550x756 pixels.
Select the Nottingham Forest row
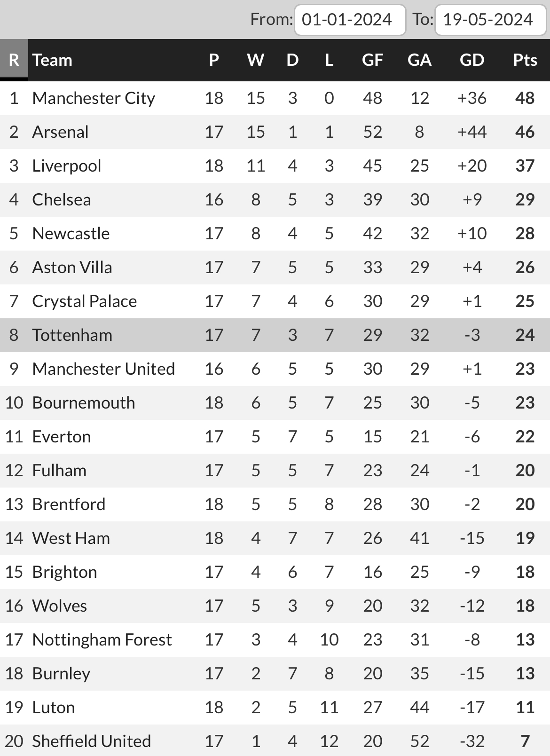click(275, 639)
